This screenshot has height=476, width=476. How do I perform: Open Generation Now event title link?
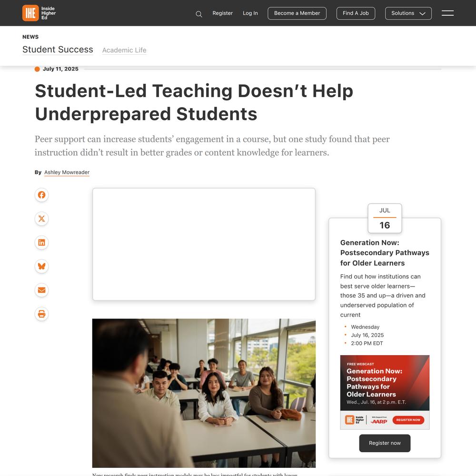[x=385, y=253]
